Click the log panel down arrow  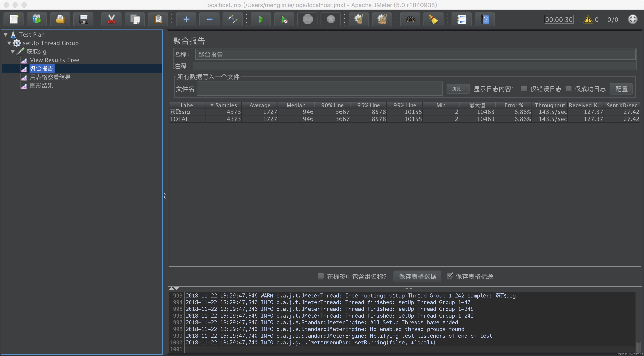177,288
